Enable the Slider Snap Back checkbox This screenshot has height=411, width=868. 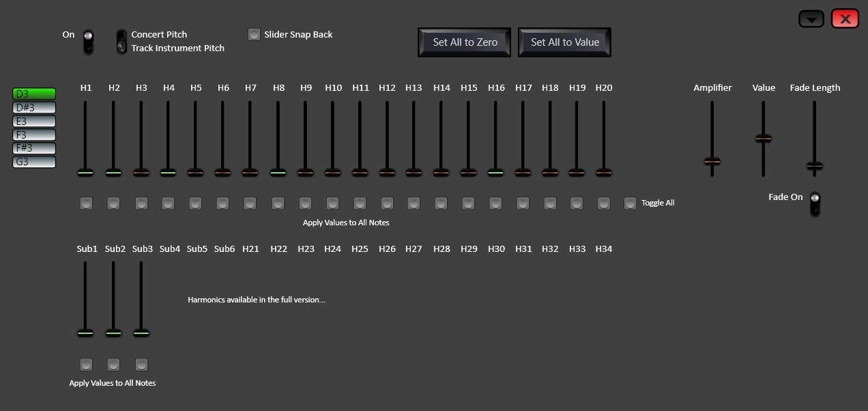pyautogui.click(x=254, y=34)
